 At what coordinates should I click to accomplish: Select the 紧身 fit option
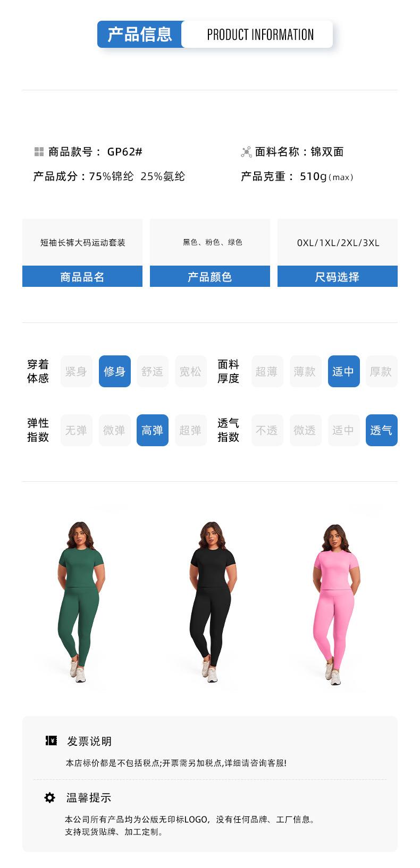click(x=77, y=371)
